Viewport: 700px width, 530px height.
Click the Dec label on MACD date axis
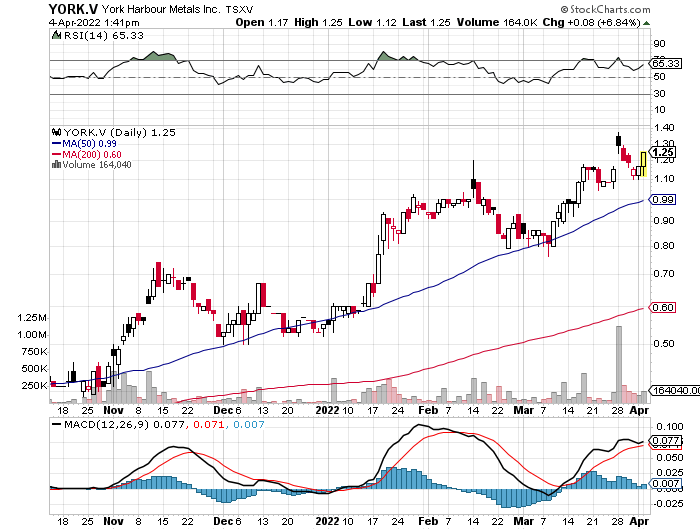pyautogui.click(x=223, y=521)
